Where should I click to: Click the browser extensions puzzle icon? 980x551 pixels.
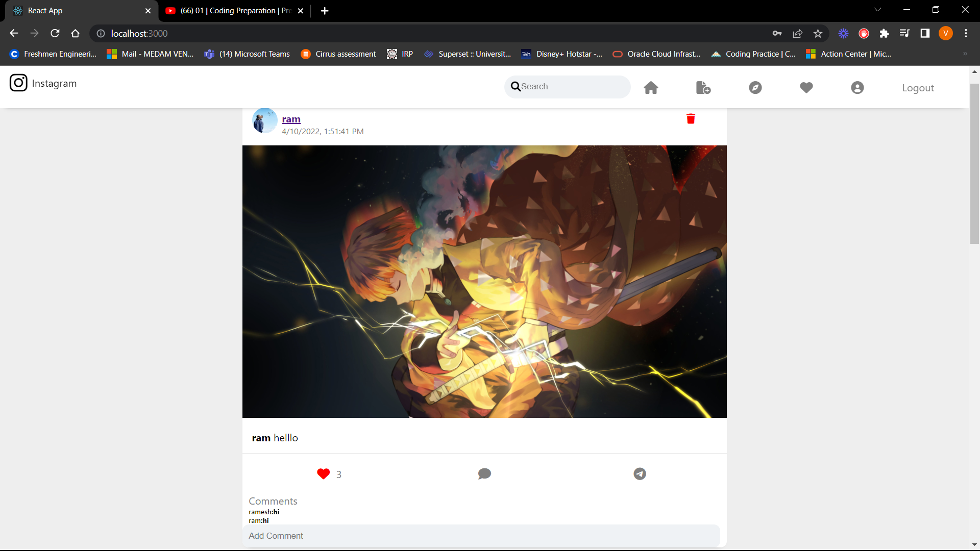tap(885, 33)
